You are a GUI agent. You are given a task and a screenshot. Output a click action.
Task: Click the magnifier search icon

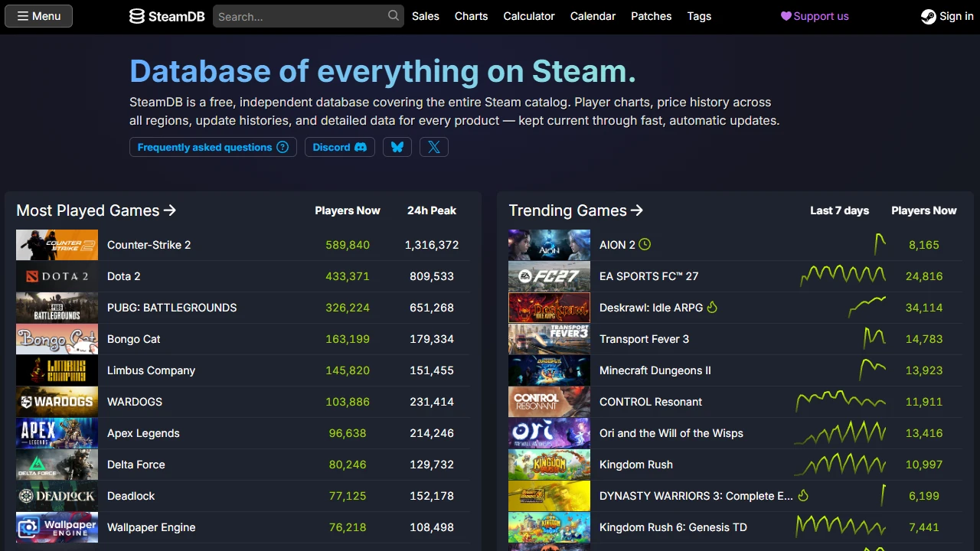point(394,15)
